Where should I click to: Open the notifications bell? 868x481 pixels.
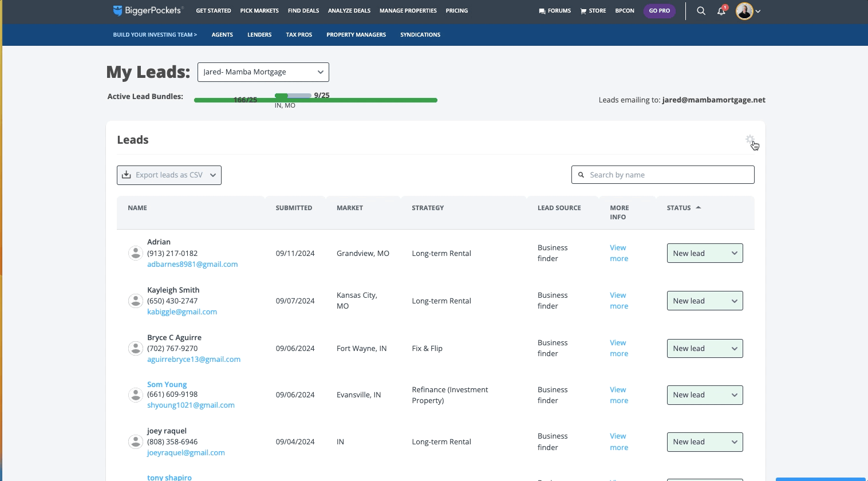click(x=721, y=11)
